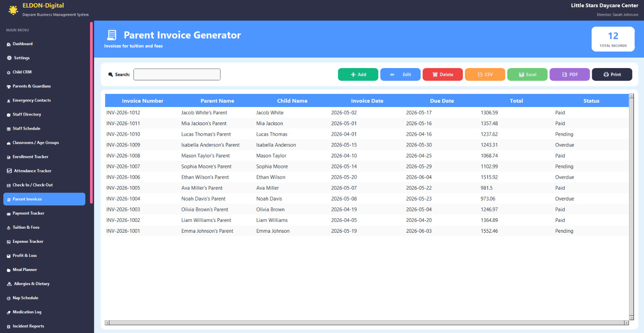Image resolution: width=644 pixels, height=333 pixels.
Task: Navigate to Meal Planner
Action: pos(44,270)
